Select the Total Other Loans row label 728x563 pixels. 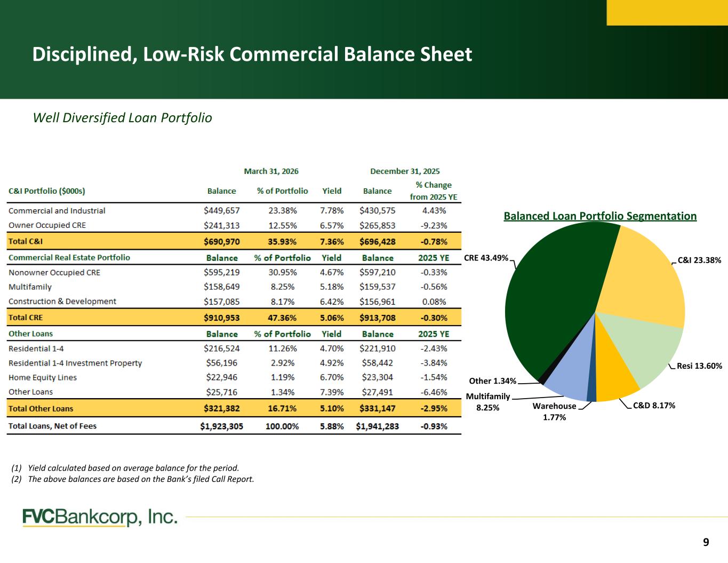[41, 409]
